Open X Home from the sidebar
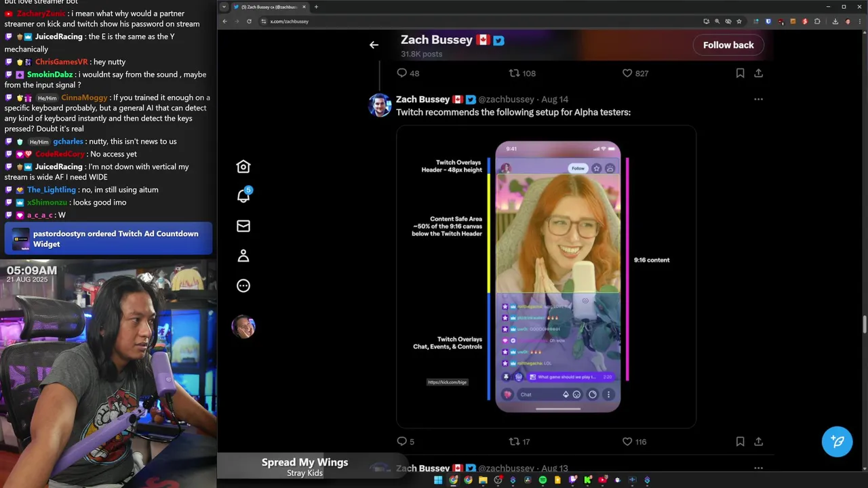The height and width of the screenshot is (488, 868). click(x=243, y=167)
